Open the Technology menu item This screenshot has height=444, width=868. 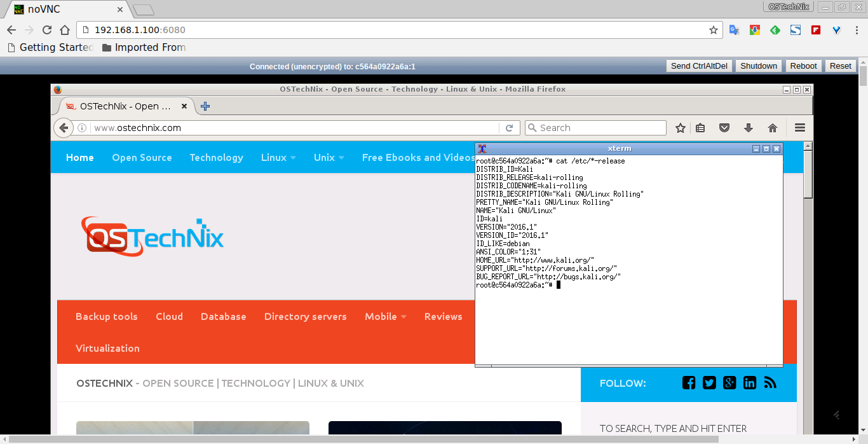(216, 158)
